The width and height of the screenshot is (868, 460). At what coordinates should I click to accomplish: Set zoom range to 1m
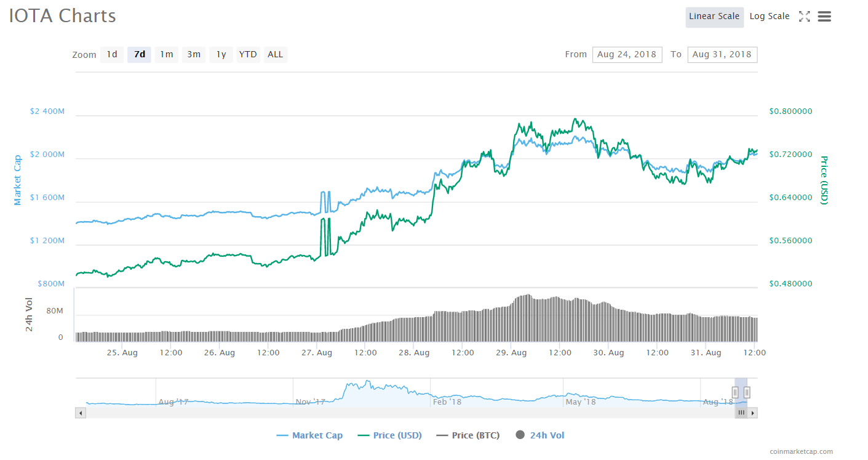click(x=167, y=54)
